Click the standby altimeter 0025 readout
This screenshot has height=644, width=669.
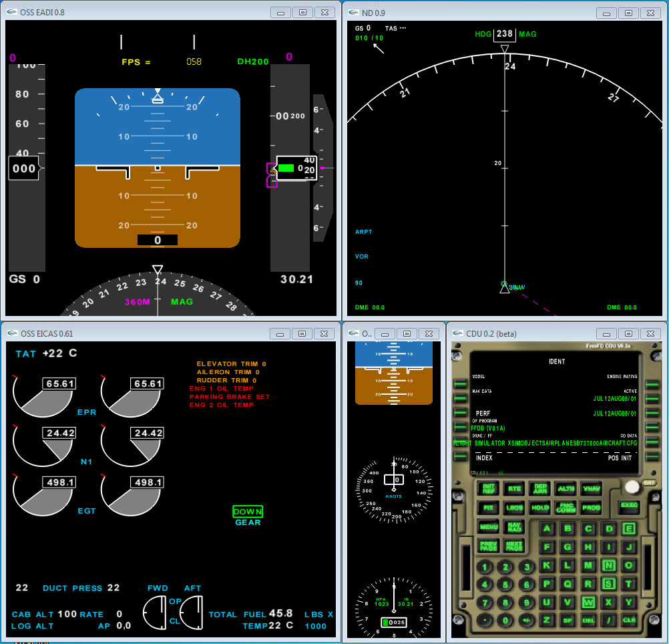393,622
